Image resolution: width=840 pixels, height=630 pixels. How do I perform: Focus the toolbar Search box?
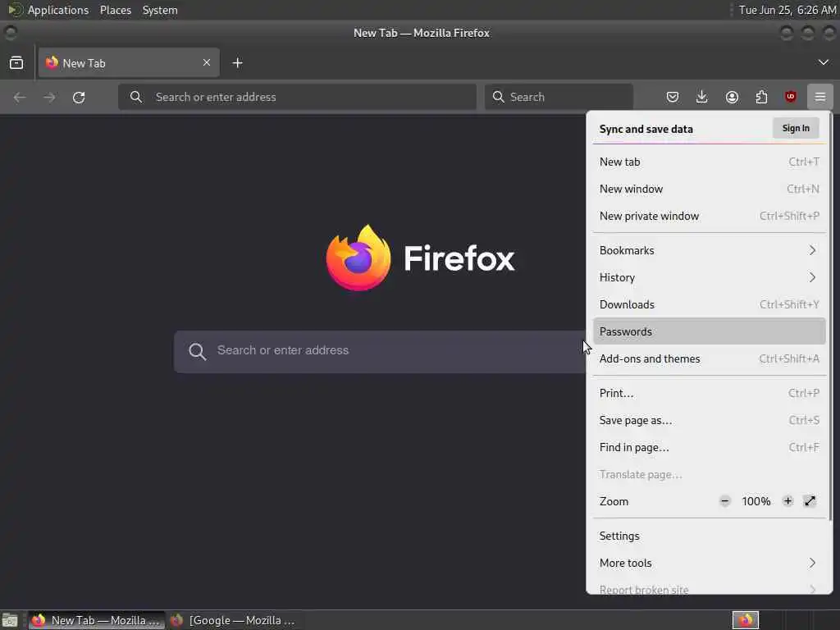(x=559, y=97)
